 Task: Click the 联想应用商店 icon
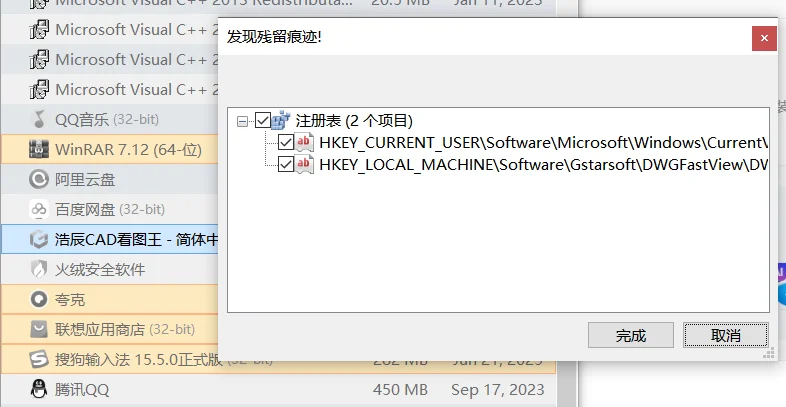pyautogui.click(x=39, y=329)
